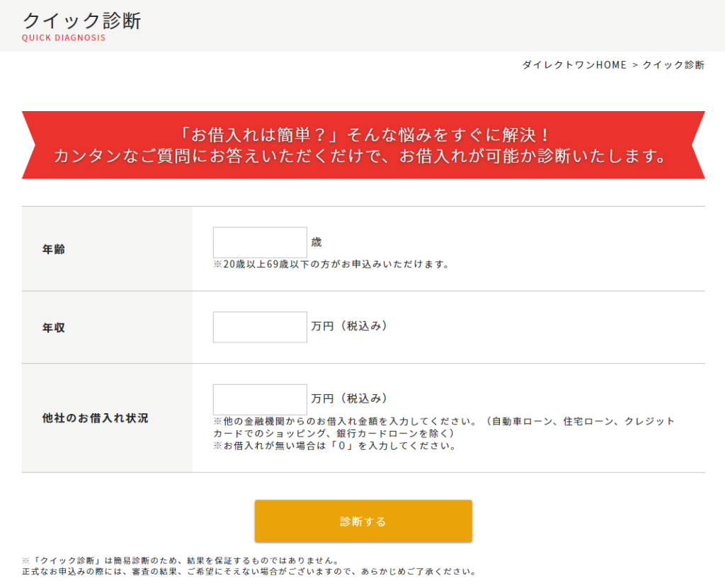Screen dimensions: 725x588
Task: Click the 他社のお借入れ状況 label
Action: coord(96,418)
